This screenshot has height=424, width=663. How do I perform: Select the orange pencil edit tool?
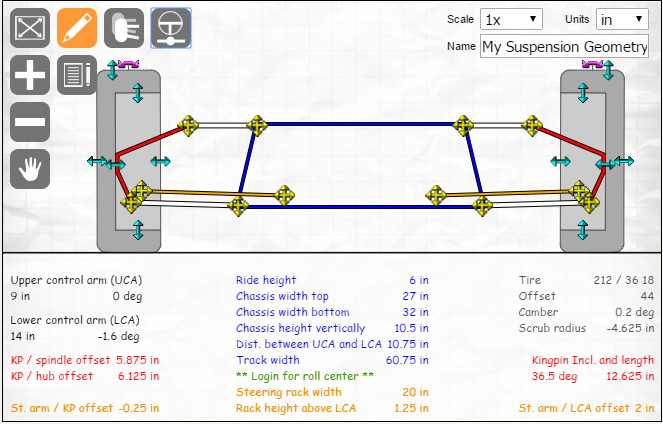point(77,29)
